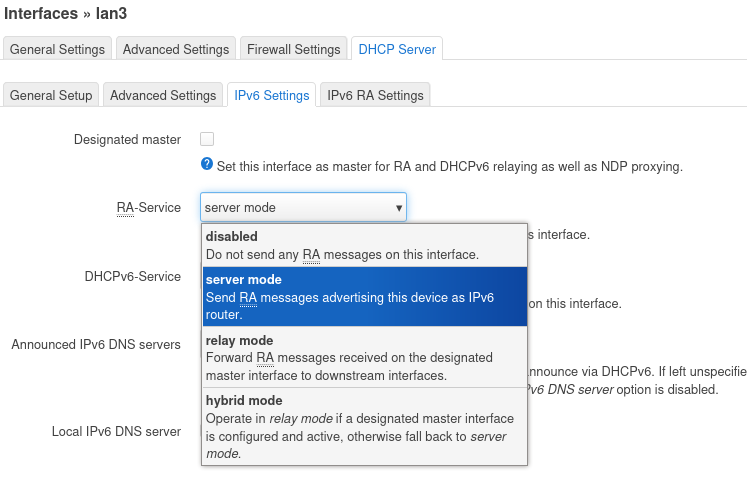
Task: Click the Local IPv6 DNS server label
Action: pos(116,432)
